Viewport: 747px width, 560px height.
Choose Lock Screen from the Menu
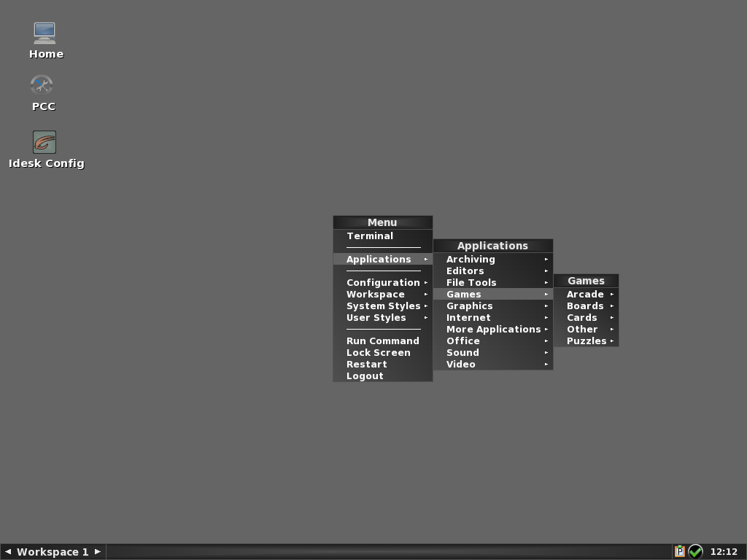383,352
